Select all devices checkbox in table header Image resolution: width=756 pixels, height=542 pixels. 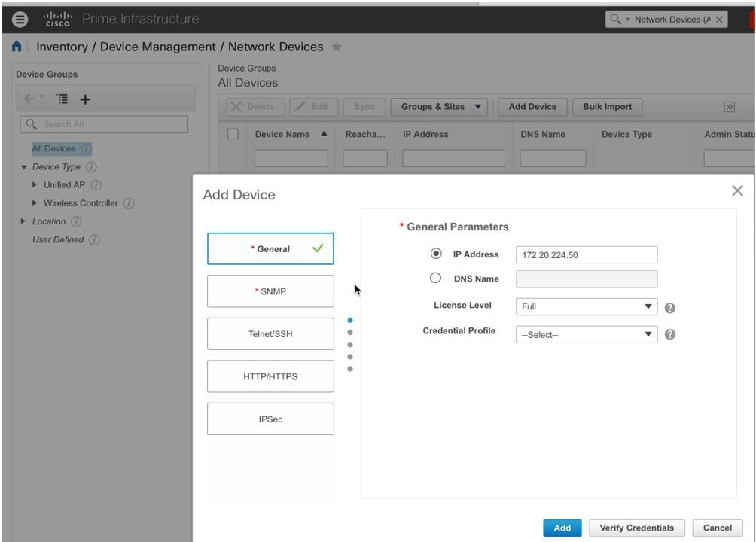[x=233, y=134]
